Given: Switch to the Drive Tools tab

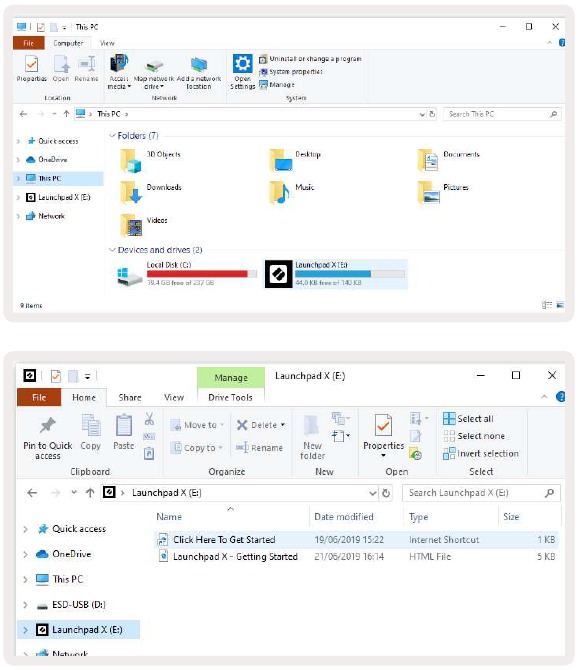Looking at the screenshot, I should click(230, 397).
